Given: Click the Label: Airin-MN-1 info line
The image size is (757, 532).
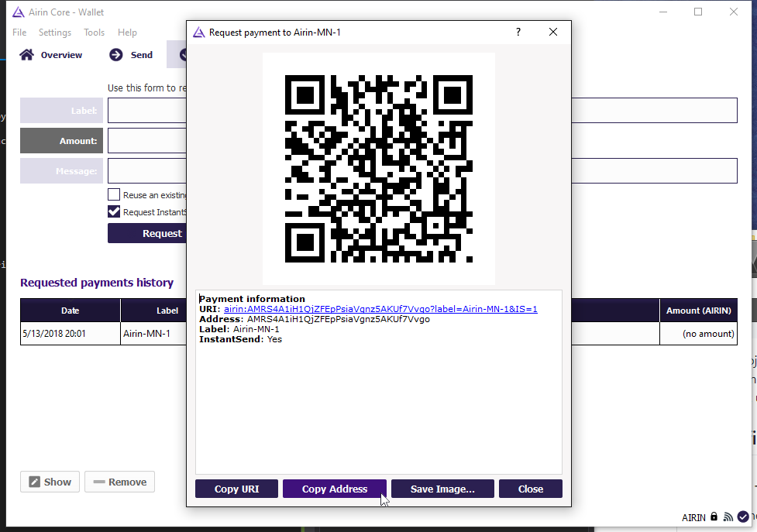Looking at the screenshot, I should click(239, 329).
